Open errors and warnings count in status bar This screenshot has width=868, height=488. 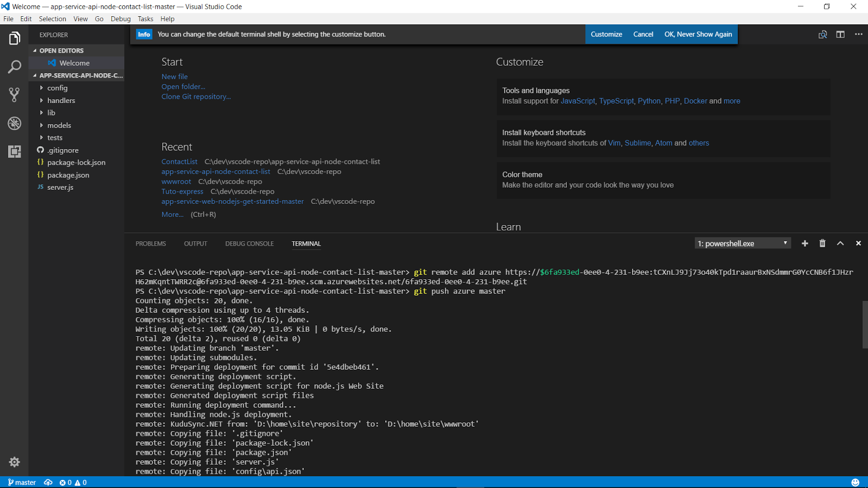click(x=73, y=483)
